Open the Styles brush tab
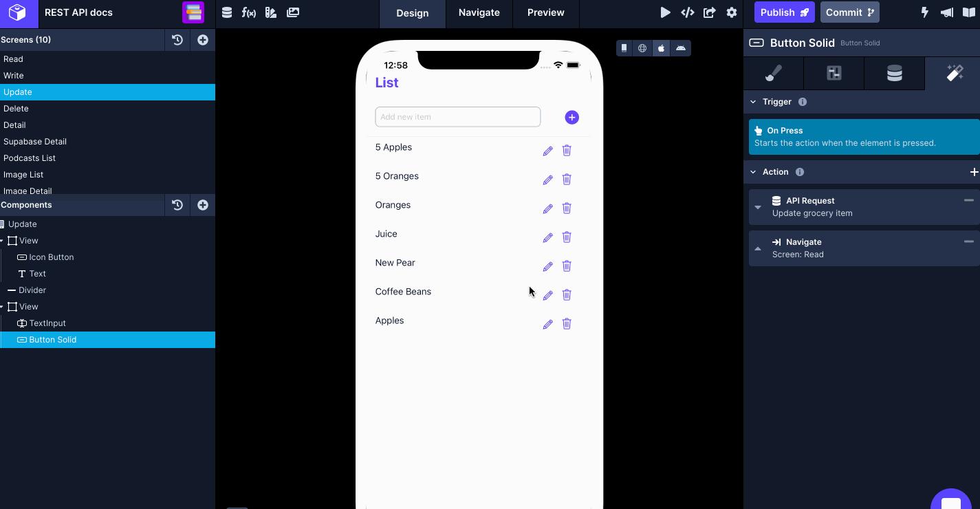This screenshot has width=980, height=509. pyautogui.click(x=774, y=73)
